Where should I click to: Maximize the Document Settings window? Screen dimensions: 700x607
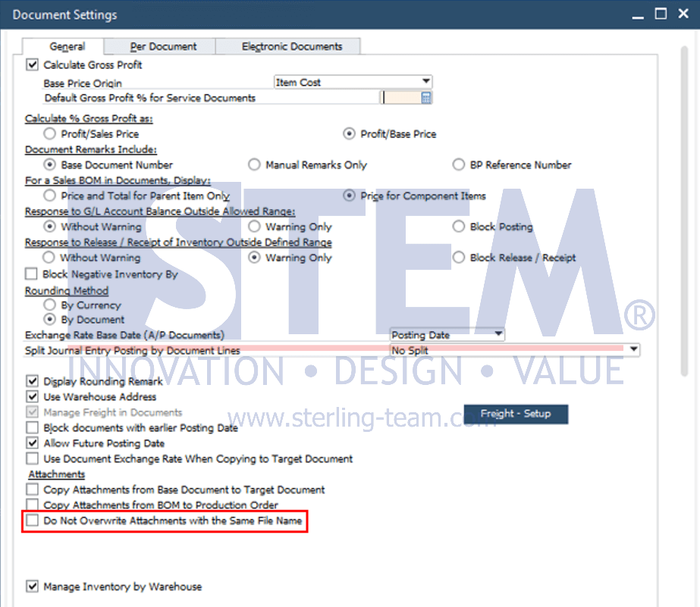click(661, 14)
